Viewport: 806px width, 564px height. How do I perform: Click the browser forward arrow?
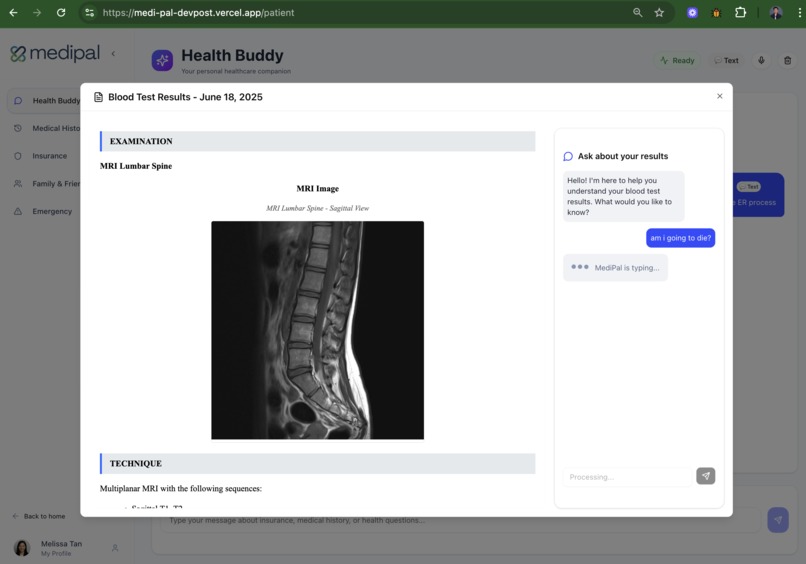coord(37,13)
